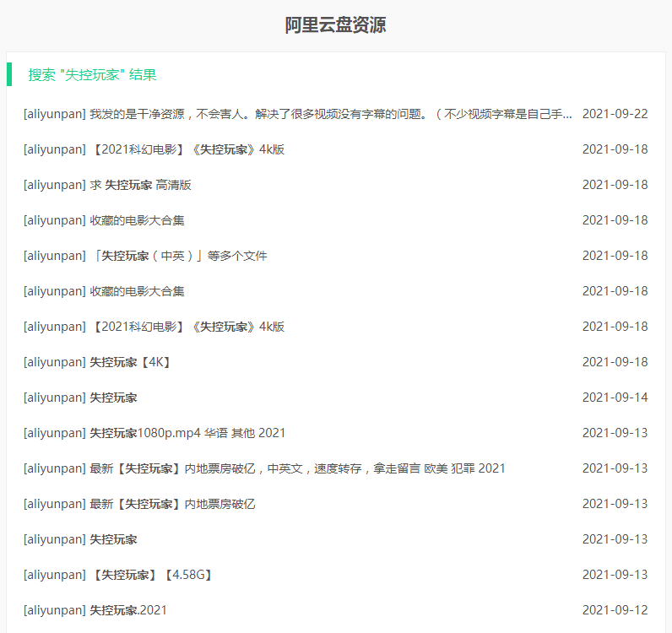
Task: Click the 阿里云盘资源 page title
Action: coord(335,24)
